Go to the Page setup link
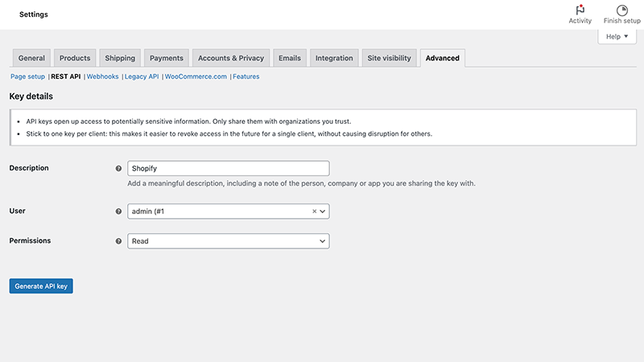The width and height of the screenshot is (644, 362). pos(27,76)
